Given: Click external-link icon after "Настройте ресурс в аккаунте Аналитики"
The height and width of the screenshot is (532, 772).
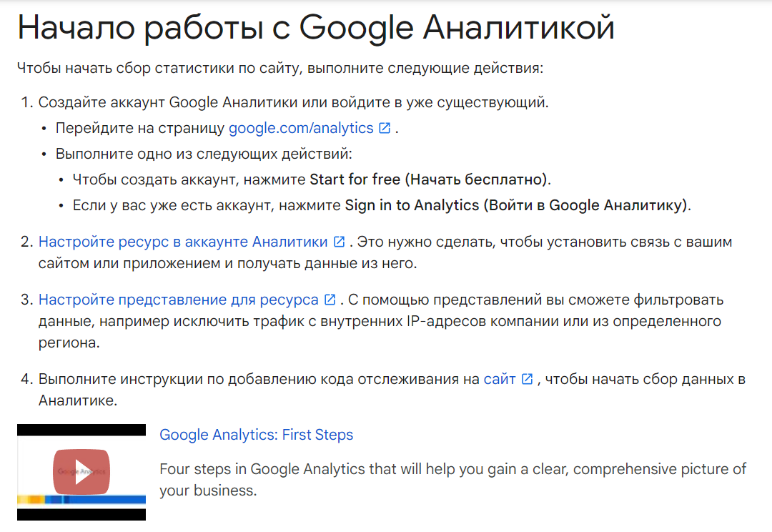Looking at the screenshot, I should 339,242.
